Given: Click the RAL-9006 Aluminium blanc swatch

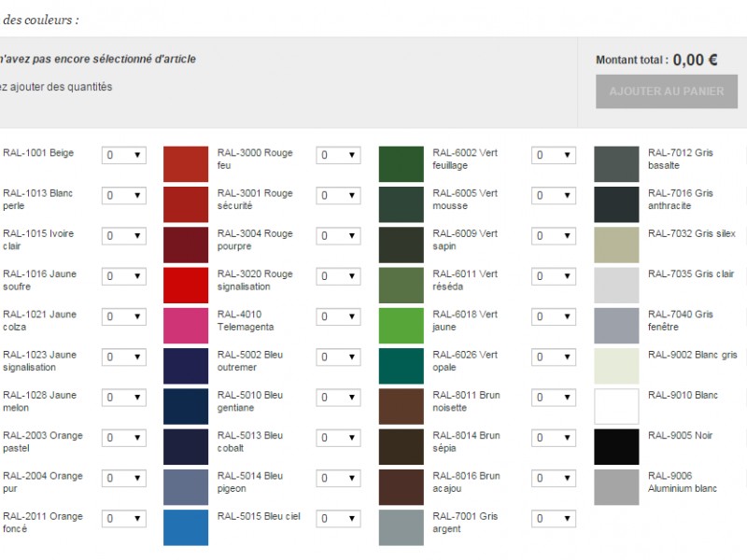Looking at the screenshot, I should click(616, 487).
